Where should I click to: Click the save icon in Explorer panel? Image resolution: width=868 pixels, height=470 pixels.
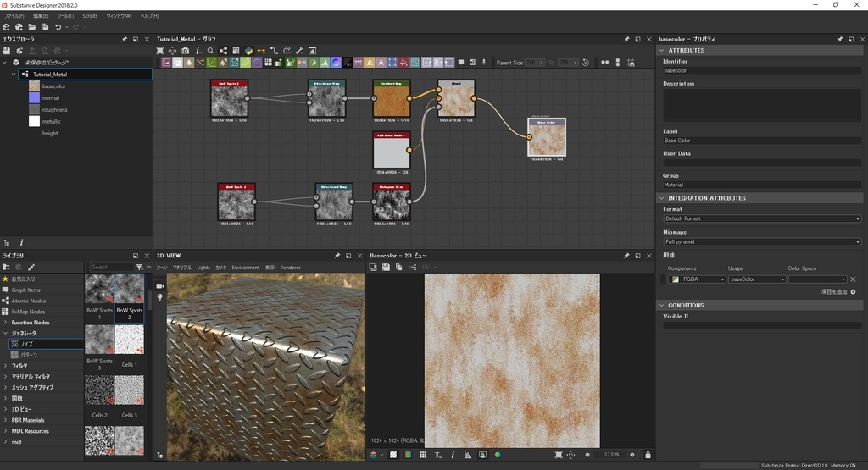[6, 51]
